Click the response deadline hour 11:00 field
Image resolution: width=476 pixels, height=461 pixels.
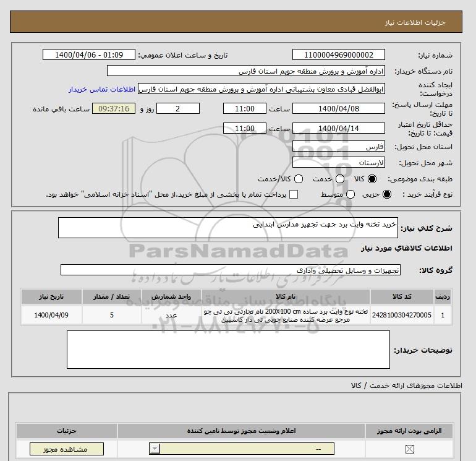pos(245,108)
